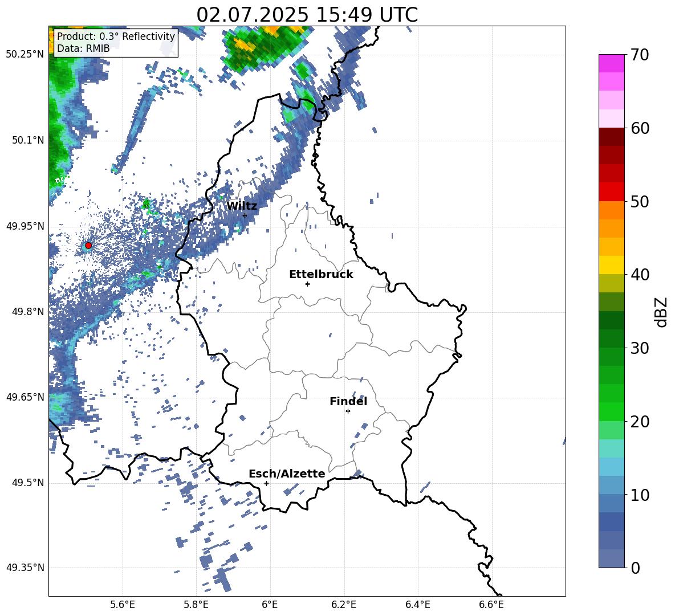
Task: Click the colorbar 50 tick label
Action: (x=640, y=202)
